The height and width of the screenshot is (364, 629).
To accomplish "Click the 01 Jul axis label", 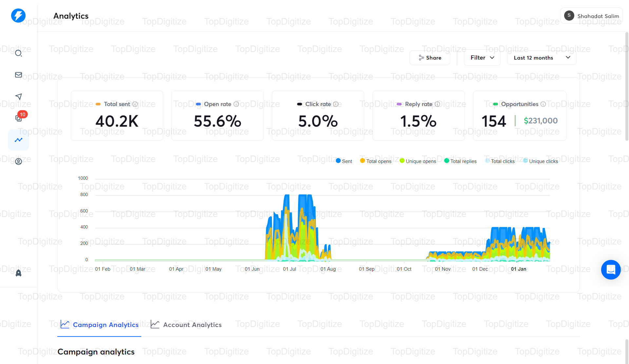I will tap(290, 269).
